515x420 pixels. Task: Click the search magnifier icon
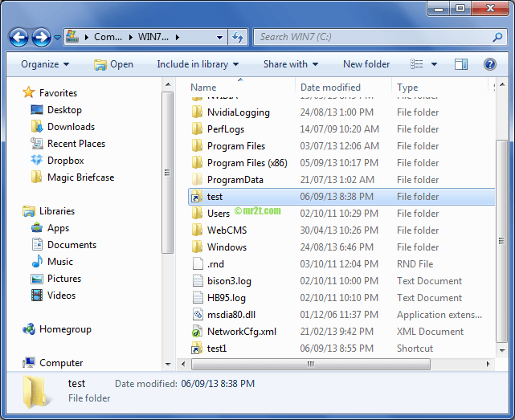(497, 37)
